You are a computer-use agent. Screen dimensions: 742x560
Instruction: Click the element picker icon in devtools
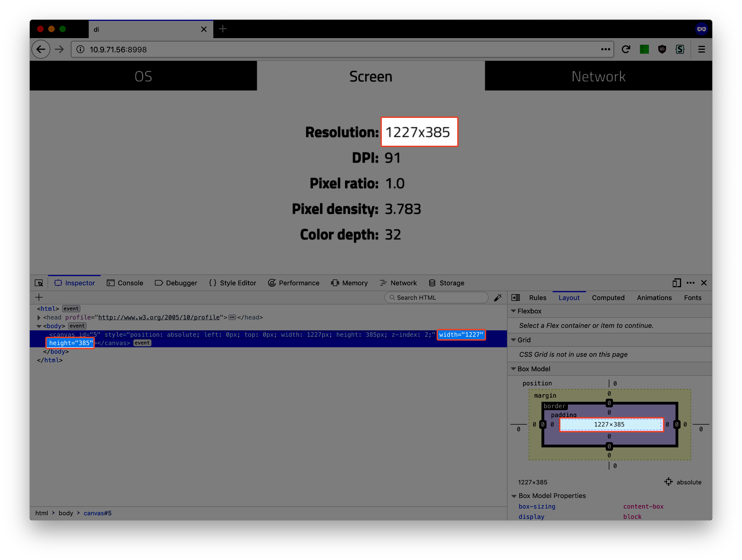tap(39, 283)
